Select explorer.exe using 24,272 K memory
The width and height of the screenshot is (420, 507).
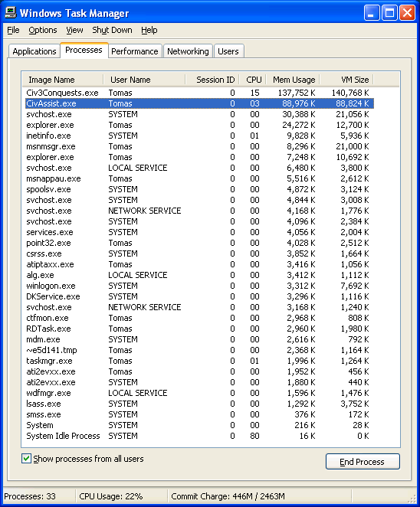[198, 125]
